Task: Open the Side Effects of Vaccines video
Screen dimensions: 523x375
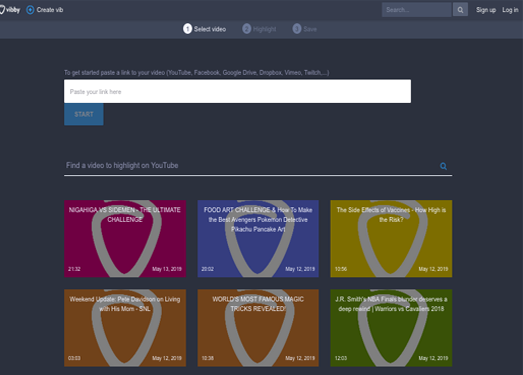Action: (391, 239)
